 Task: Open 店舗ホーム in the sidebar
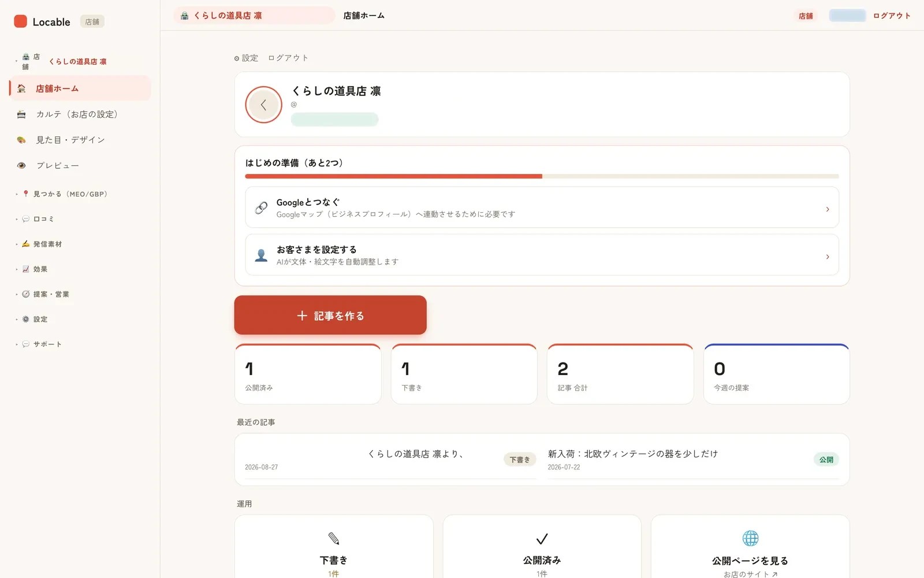tap(80, 88)
